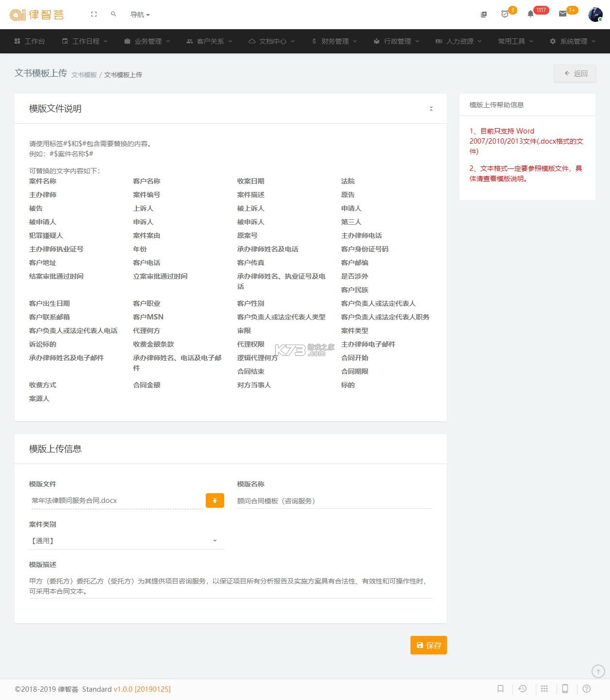The height and width of the screenshot is (700, 610).
Task: Click the history clock icon in footer
Action: coord(523,688)
